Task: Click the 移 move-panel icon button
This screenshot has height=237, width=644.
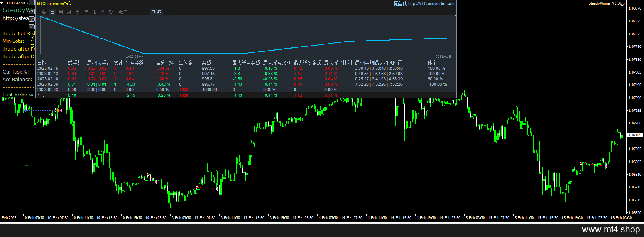Action: point(32,11)
